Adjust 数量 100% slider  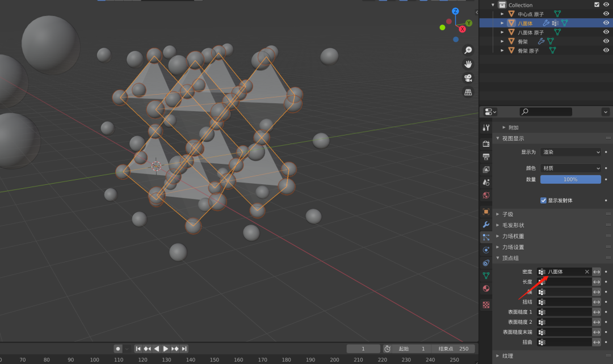click(x=570, y=179)
